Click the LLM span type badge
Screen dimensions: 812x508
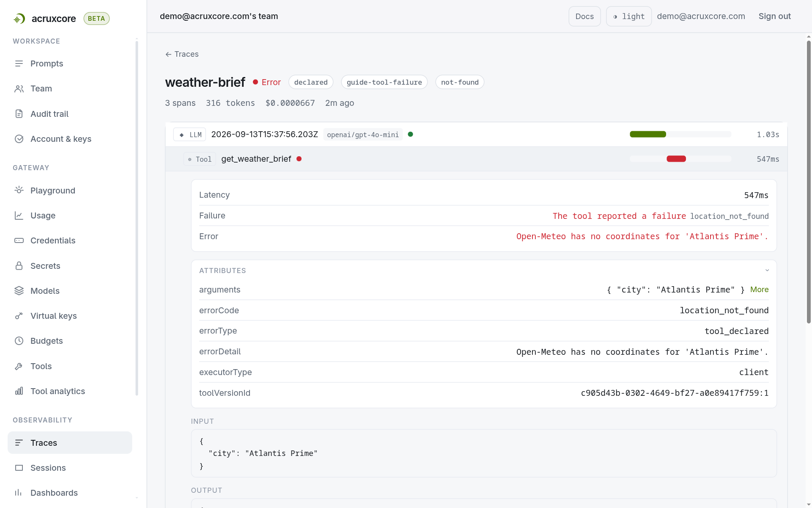190,135
